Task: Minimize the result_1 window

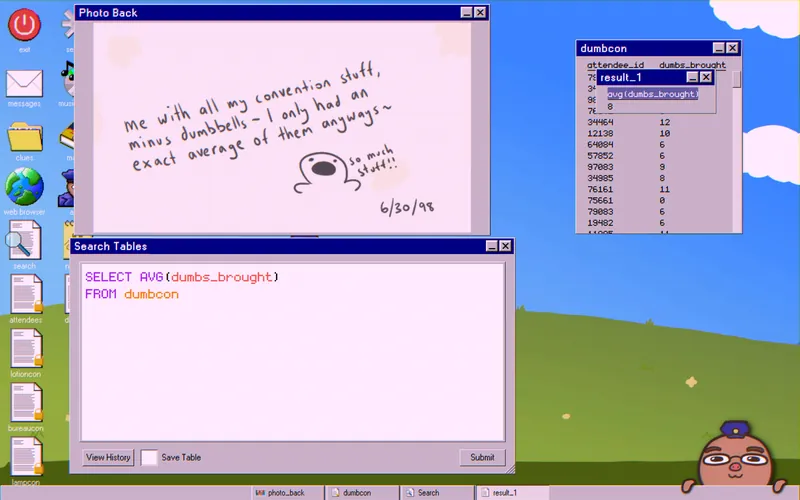Action: pos(692,77)
